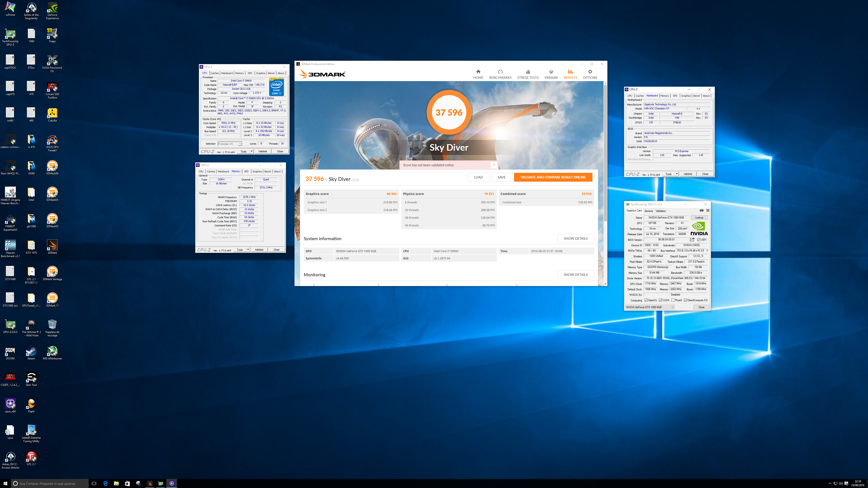Click the GPU-Z BIOS export share icon

click(x=692, y=239)
